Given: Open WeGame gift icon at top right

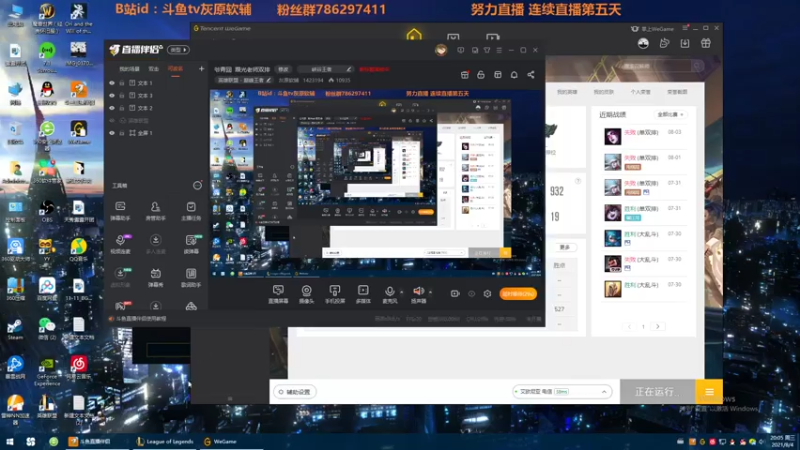Looking at the screenshot, I should (706, 43).
